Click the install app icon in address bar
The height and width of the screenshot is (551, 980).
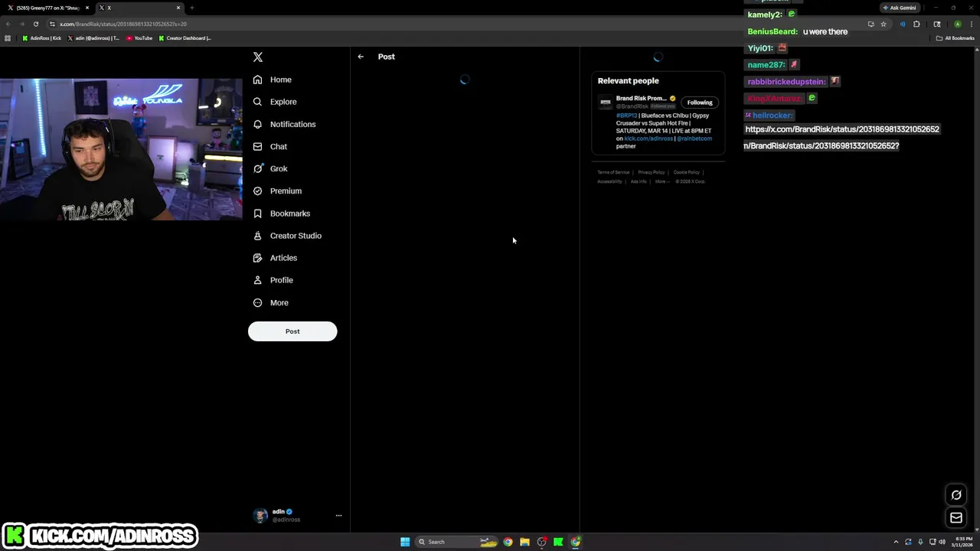coord(871,24)
